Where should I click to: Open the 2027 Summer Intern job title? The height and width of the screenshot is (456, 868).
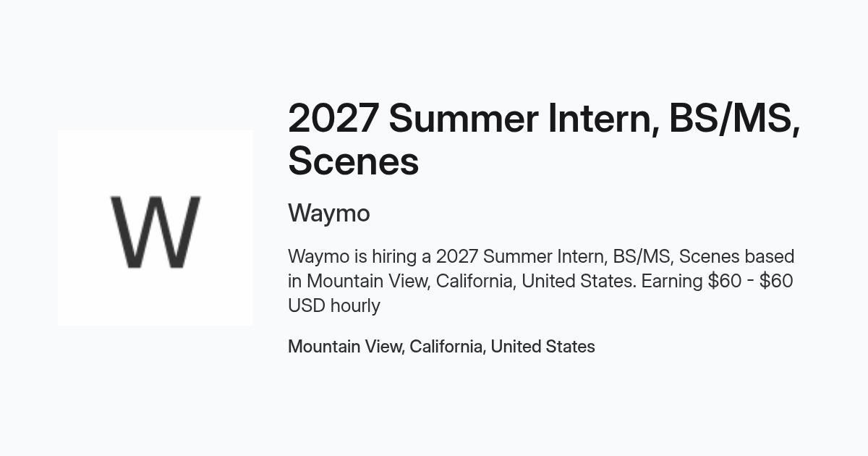coord(544,139)
